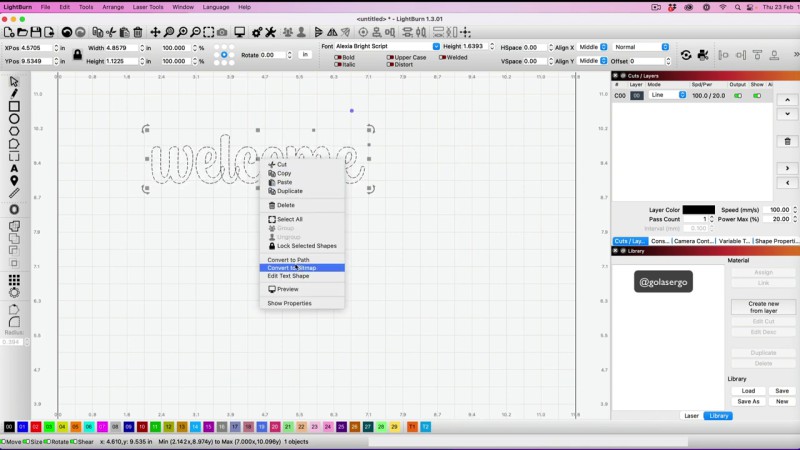Open the Font dropdown list
This screenshot has height=450, width=800.
(x=386, y=47)
